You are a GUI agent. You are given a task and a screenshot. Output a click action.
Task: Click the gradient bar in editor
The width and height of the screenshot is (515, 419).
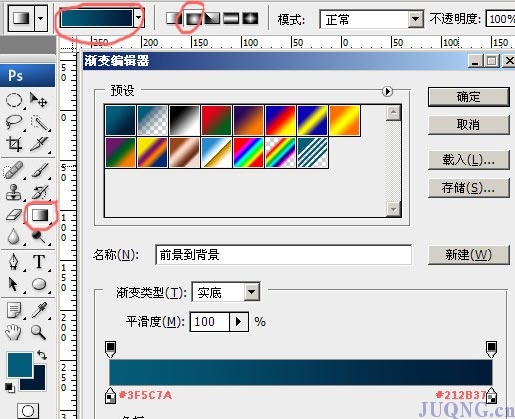pos(301,372)
